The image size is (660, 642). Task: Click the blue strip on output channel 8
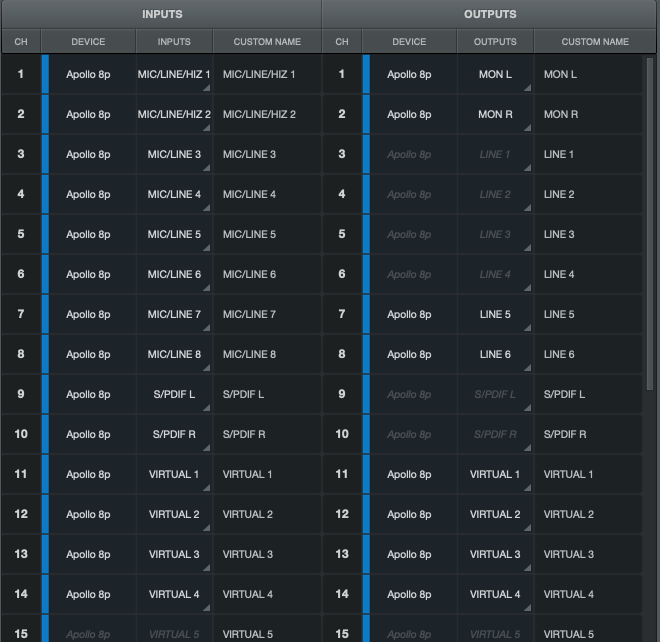(x=367, y=354)
